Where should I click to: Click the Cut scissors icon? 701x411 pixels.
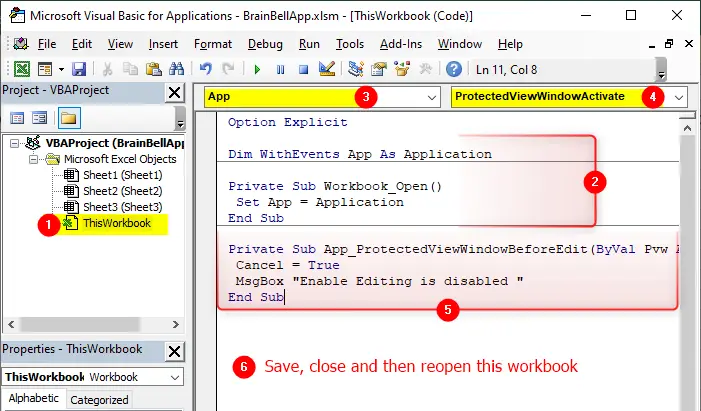coord(107,69)
